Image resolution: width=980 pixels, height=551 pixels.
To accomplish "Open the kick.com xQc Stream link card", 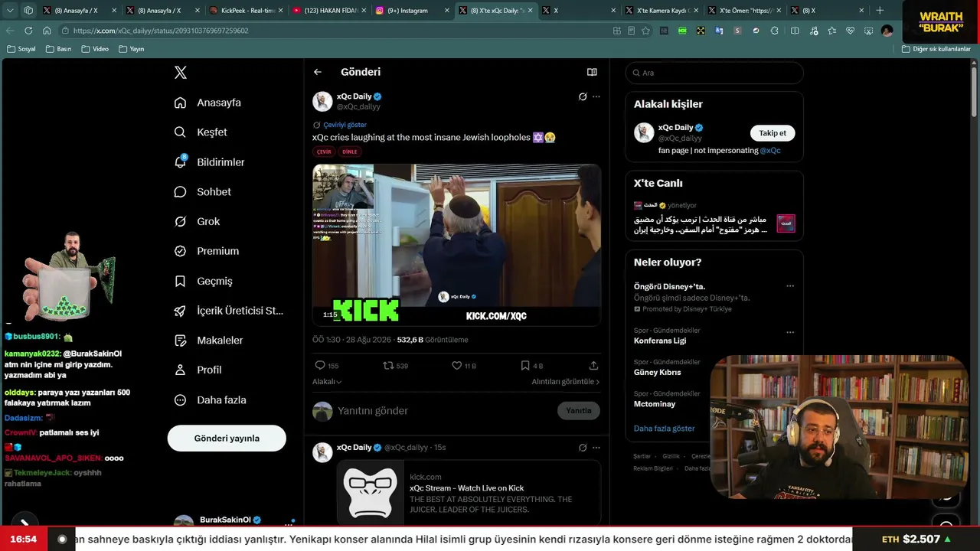I will pyautogui.click(x=469, y=493).
